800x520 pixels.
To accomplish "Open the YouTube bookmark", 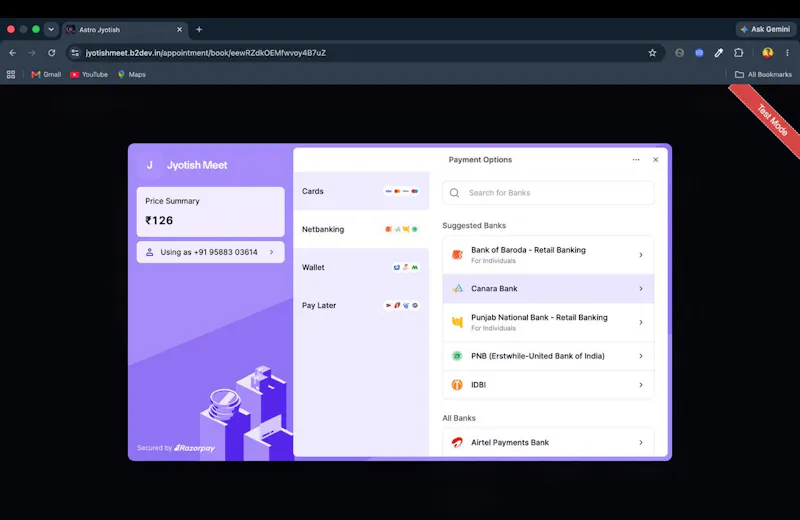I will pyautogui.click(x=89, y=75).
